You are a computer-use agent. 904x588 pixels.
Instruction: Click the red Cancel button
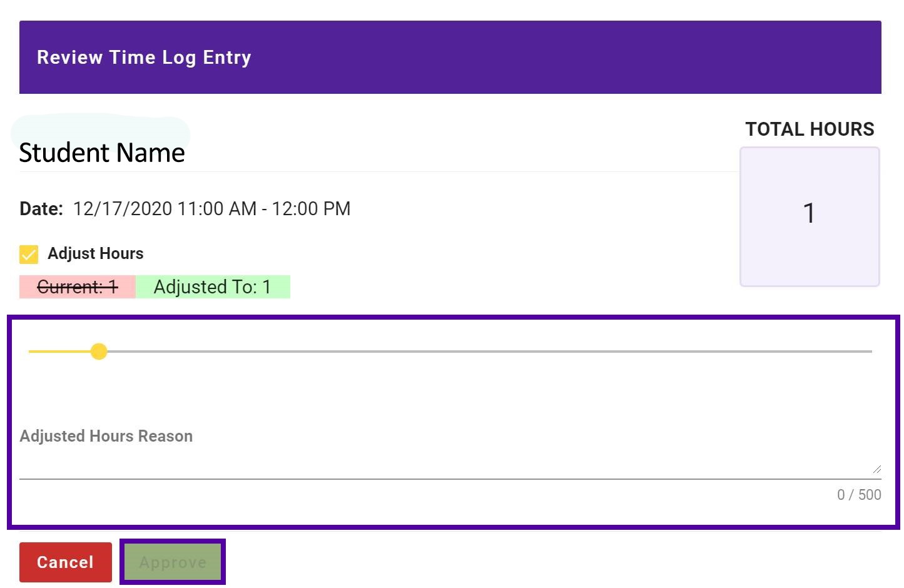66,562
